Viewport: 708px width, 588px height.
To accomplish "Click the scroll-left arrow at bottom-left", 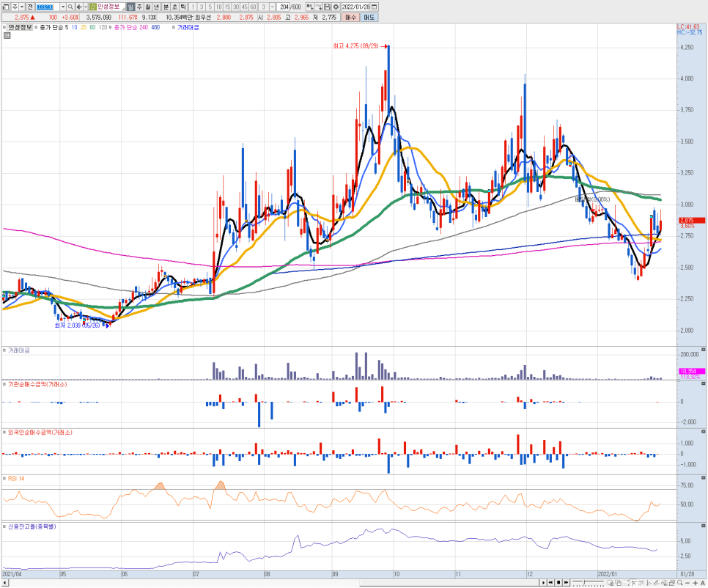I will coord(5,583).
